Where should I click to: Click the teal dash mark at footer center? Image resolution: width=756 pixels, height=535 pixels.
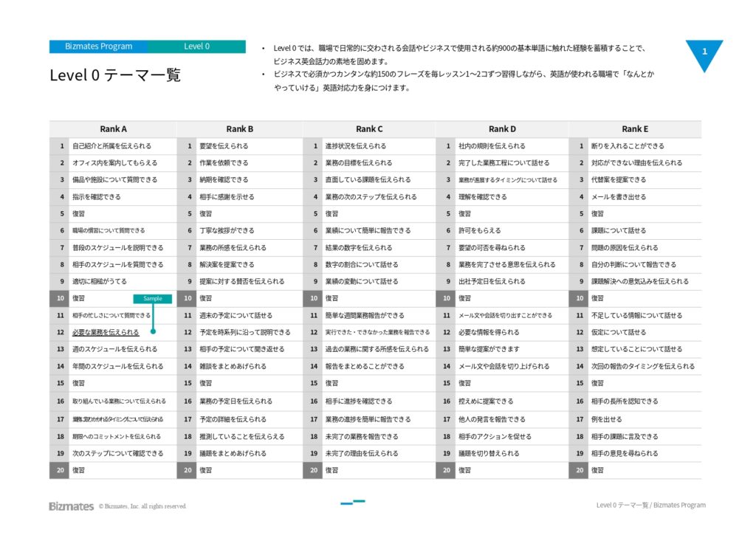tap(353, 503)
